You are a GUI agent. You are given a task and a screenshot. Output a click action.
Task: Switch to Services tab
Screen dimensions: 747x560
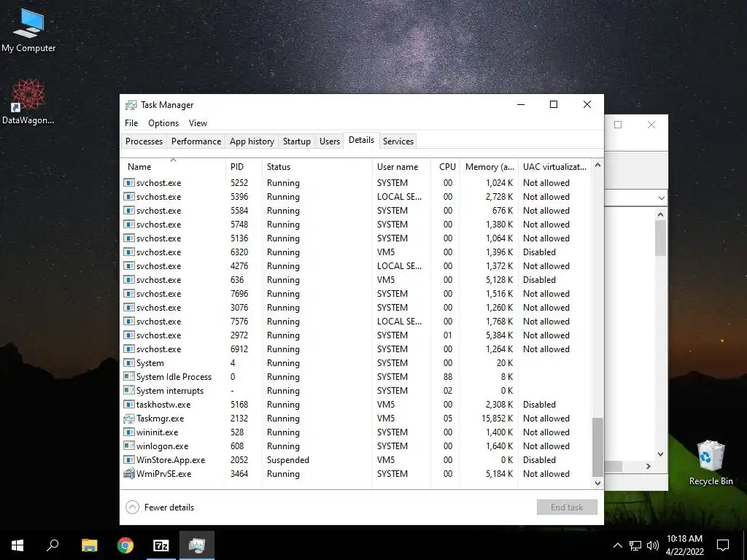tap(398, 141)
